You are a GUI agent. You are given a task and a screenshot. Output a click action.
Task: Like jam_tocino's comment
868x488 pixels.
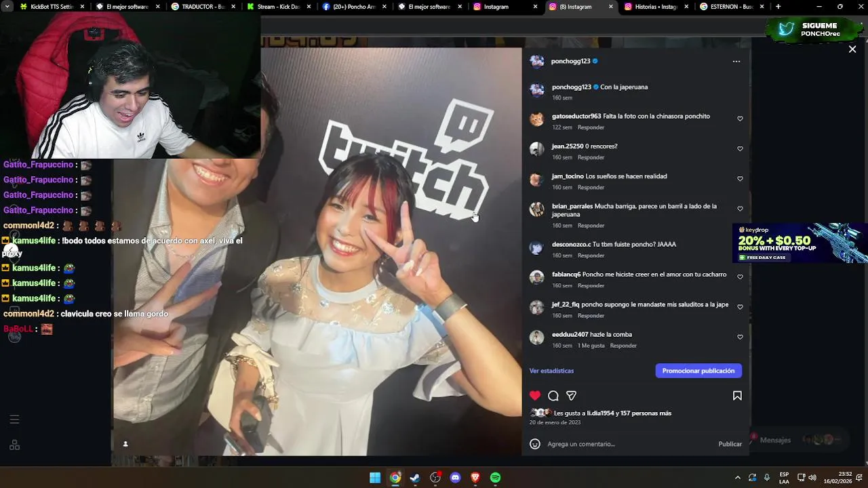click(740, 179)
